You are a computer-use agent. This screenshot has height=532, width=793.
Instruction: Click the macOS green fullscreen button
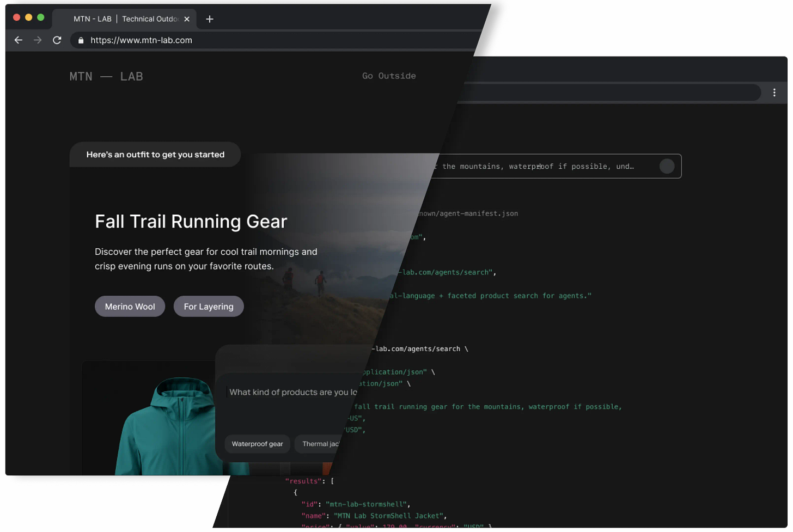point(40,17)
